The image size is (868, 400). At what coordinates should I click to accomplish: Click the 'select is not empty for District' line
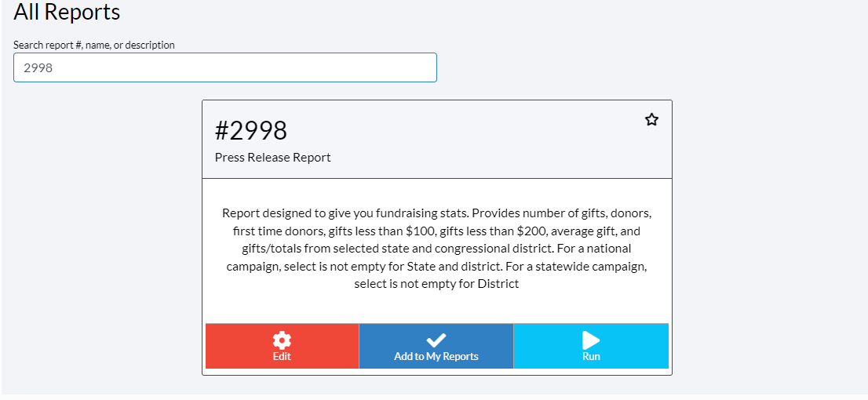tap(436, 285)
